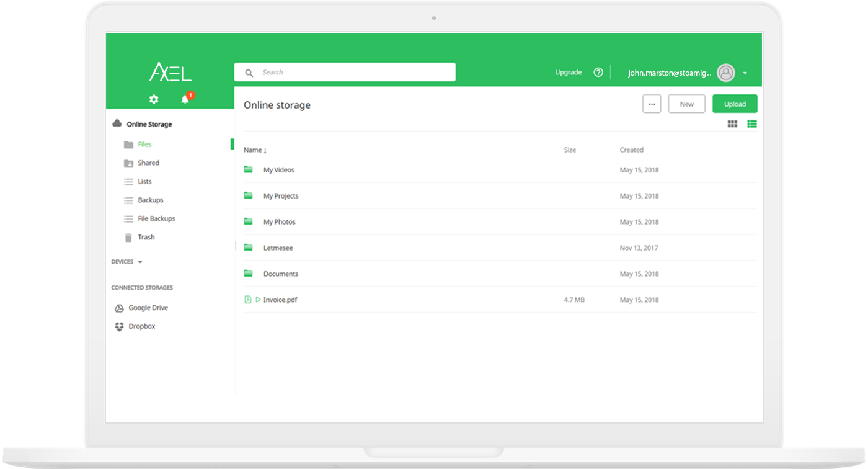Switch to grid view
This screenshot has height=469, width=868.
coord(732,124)
